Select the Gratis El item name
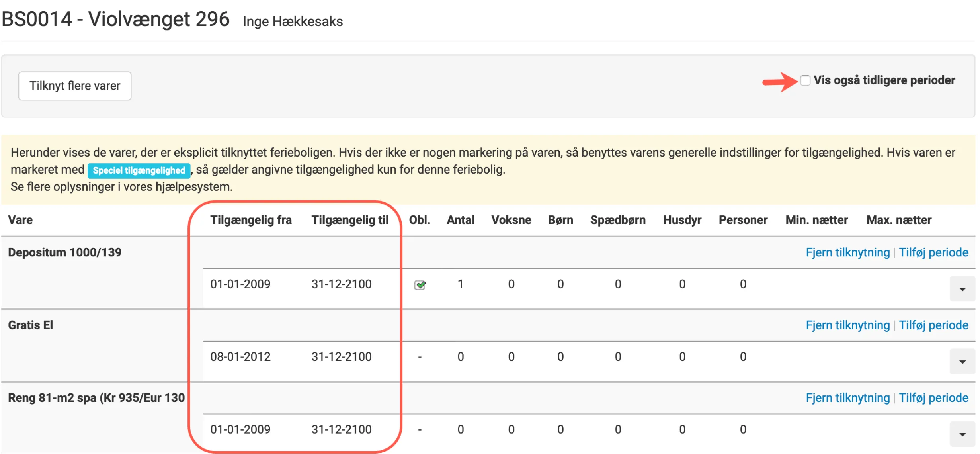The image size is (980, 454). pyautogui.click(x=31, y=325)
